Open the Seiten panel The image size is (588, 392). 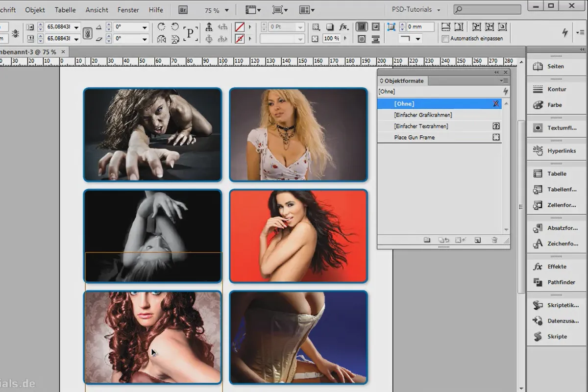click(x=556, y=66)
